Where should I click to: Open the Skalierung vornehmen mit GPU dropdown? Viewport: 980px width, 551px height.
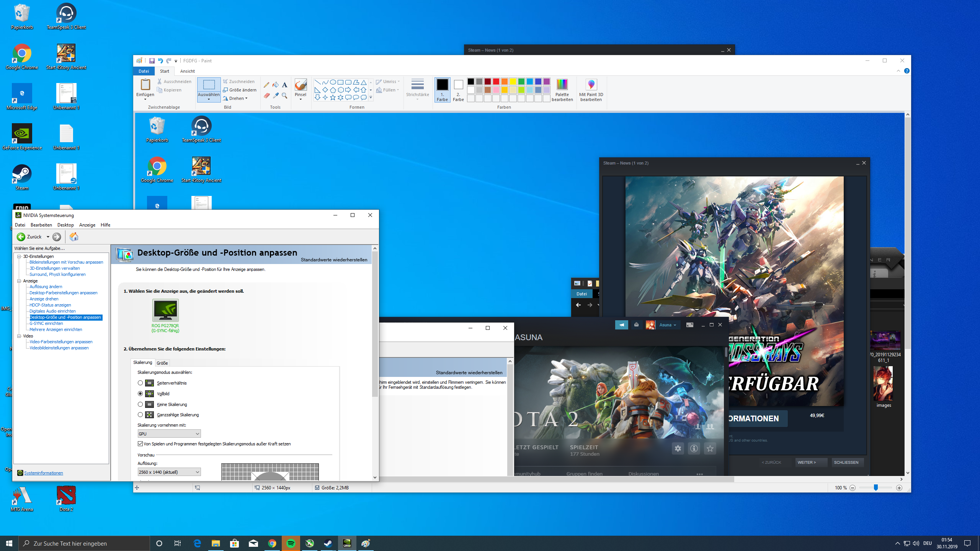[x=169, y=434]
